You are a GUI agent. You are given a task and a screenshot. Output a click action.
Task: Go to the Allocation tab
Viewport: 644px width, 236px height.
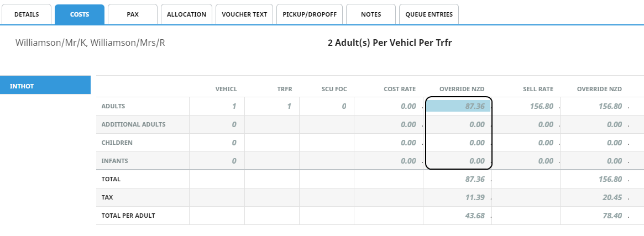(x=186, y=14)
